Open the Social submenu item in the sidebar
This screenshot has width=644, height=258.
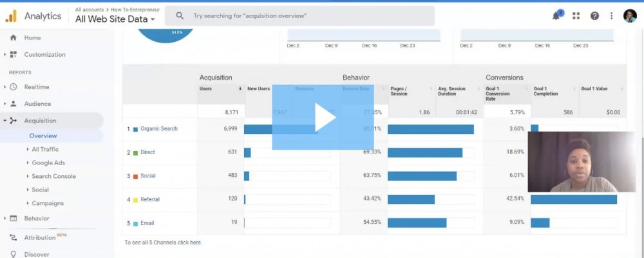[40, 190]
